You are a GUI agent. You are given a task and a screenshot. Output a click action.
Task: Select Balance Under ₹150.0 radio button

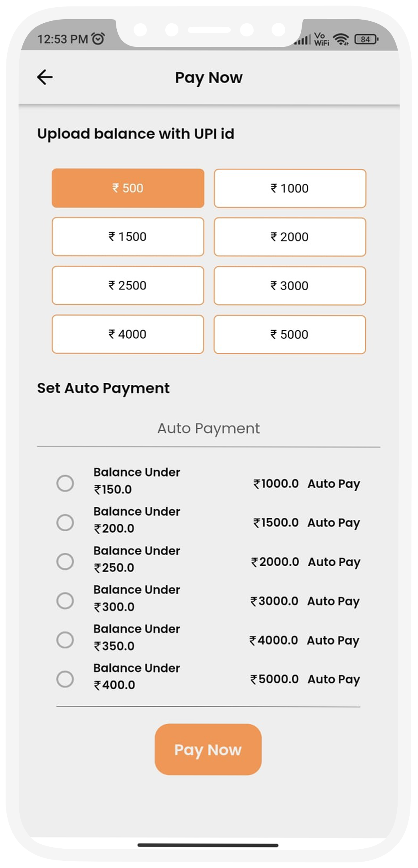(x=65, y=483)
